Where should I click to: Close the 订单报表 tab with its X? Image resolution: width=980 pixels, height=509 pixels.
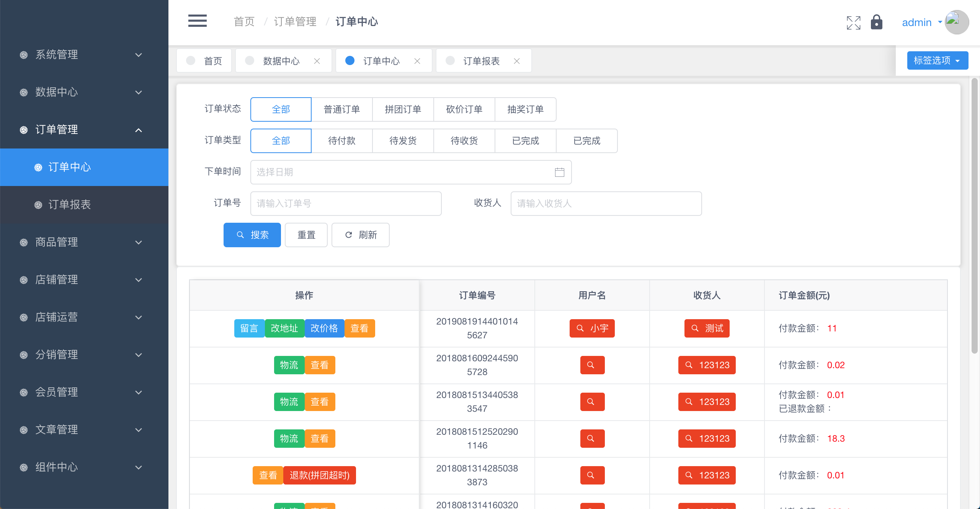pyautogui.click(x=517, y=61)
